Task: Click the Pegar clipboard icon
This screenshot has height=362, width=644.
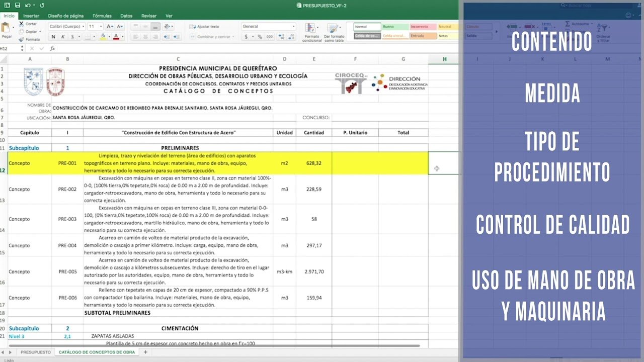Action: click(x=7, y=28)
